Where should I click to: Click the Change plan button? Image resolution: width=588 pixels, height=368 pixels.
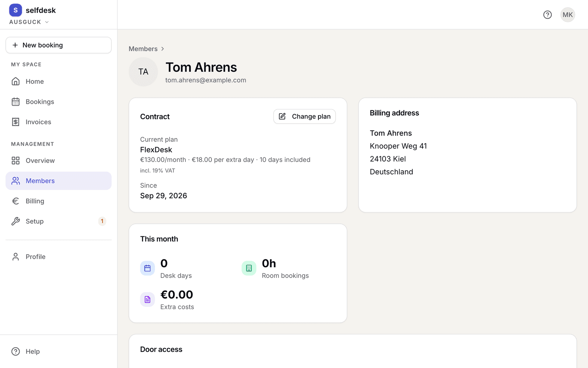click(304, 116)
